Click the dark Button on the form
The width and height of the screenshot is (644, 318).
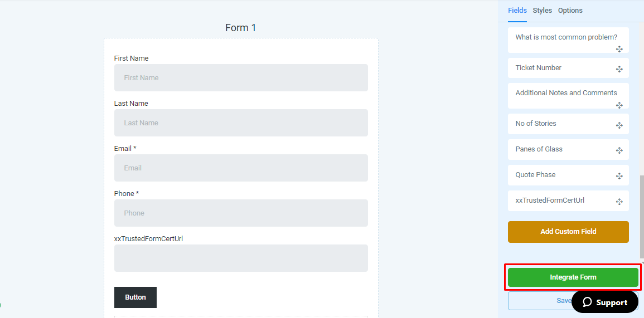[x=135, y=297]
